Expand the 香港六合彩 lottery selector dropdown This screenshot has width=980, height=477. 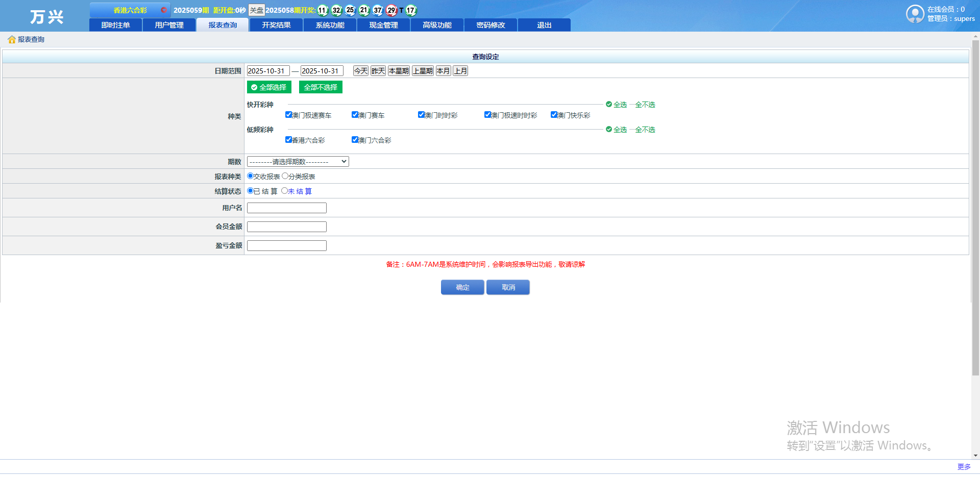(130, 10)
